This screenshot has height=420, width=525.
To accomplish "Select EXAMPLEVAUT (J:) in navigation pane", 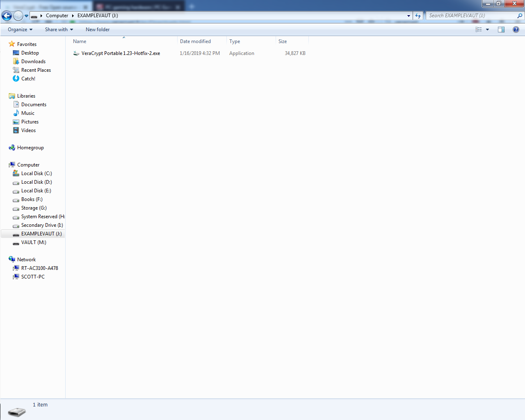I will 41,234.
